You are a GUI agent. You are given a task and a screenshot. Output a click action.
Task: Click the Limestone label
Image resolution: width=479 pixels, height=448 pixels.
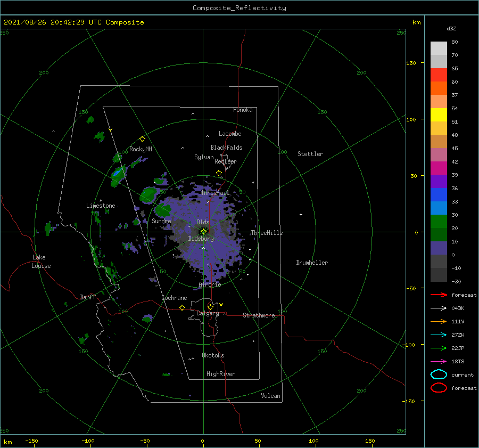101,206
